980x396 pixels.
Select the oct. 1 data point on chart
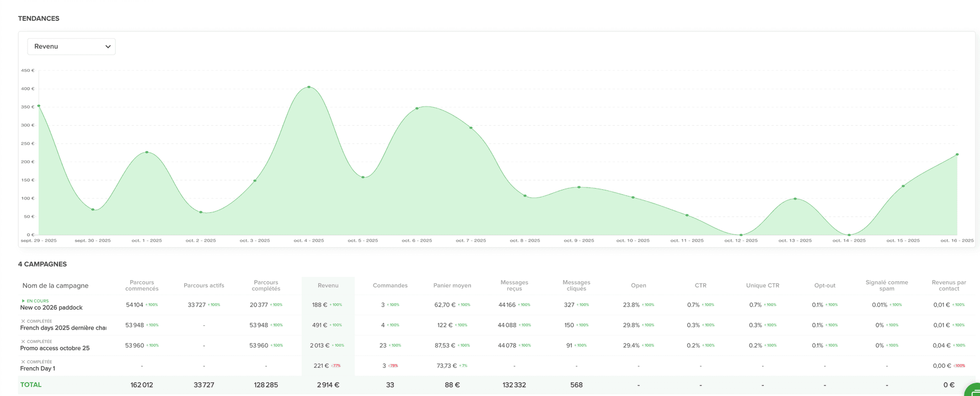point(147,152)
